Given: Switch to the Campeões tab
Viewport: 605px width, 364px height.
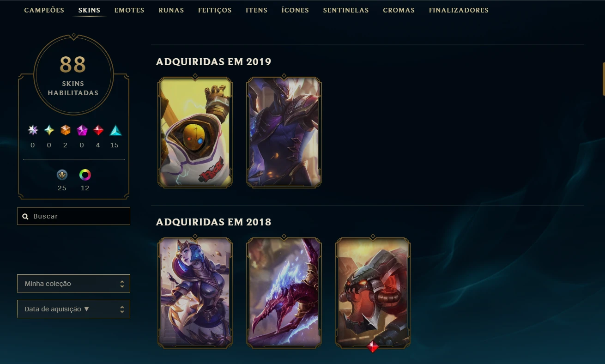Looking at the screenshot, I should click(x=44, y=10).
